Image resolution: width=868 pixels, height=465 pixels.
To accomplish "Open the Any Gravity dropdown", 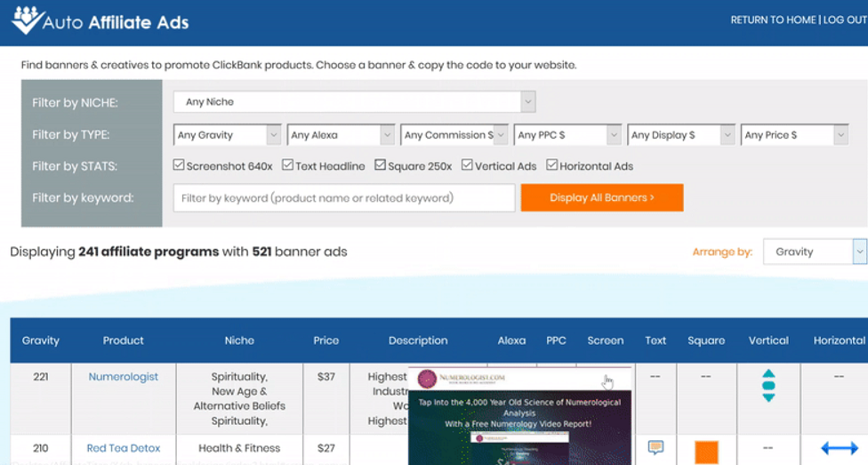I will click(228, 135).
